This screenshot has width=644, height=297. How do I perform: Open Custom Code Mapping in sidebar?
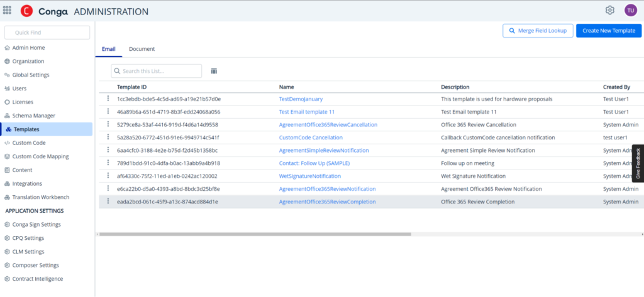click(40, 156)
